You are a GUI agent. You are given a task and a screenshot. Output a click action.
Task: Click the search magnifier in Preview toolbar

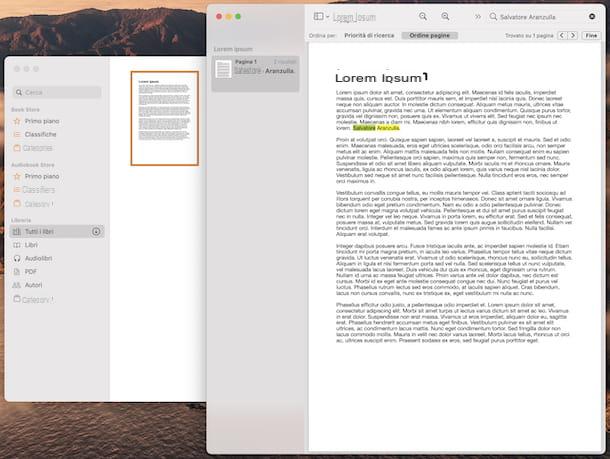coord(493,17)
